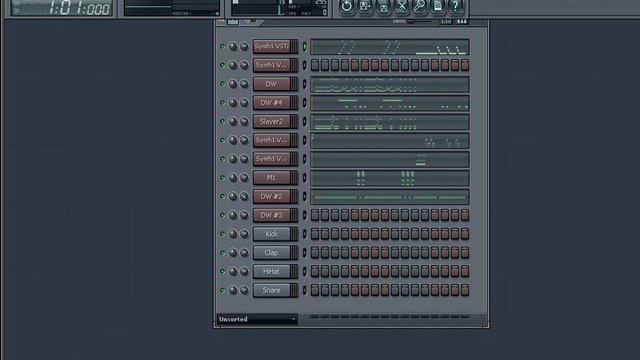Click the Clap channel pan knob
Viewport: 640px width, 360px height.
(233, 253)
